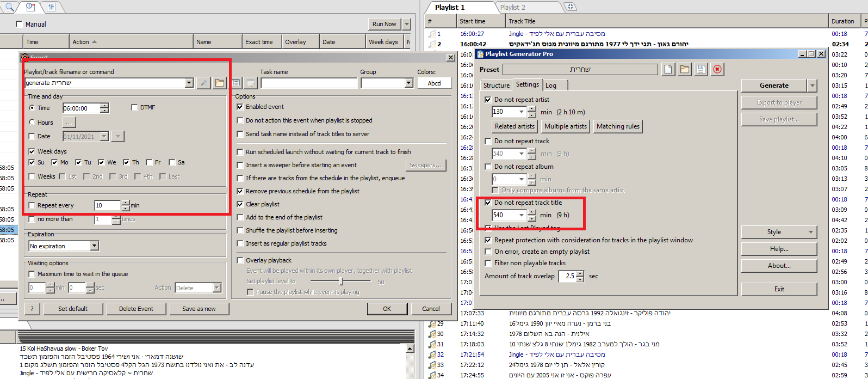
Task: Click Run Now in the scheduler
Action: click(x=384, y=24)
